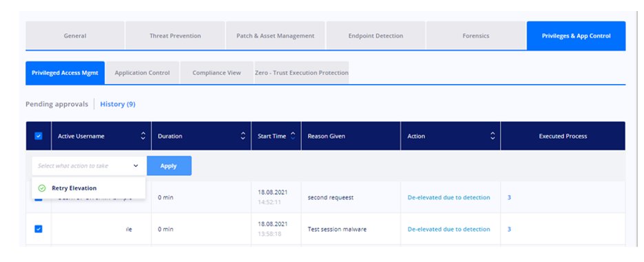Open the General tab

click(75, 36)
